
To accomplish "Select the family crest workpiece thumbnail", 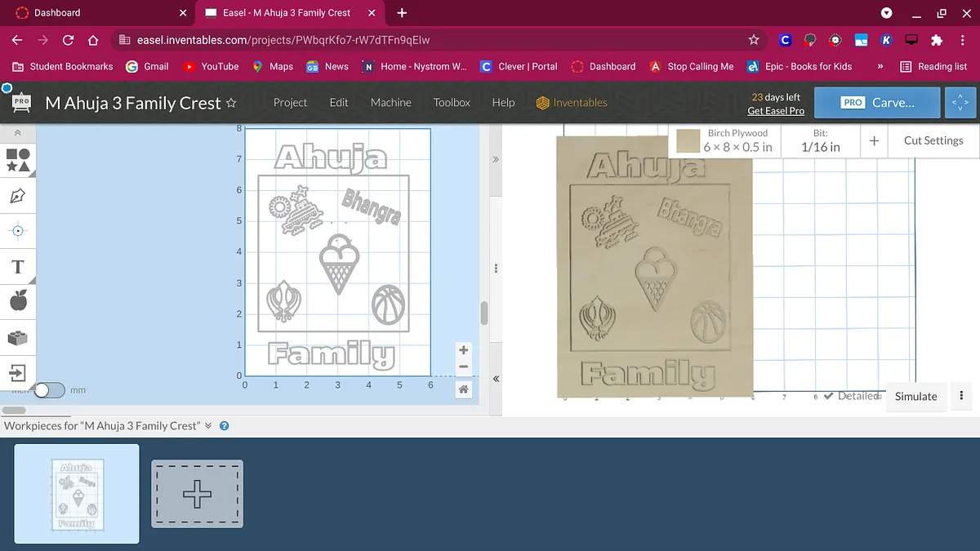I will point(77,494).
